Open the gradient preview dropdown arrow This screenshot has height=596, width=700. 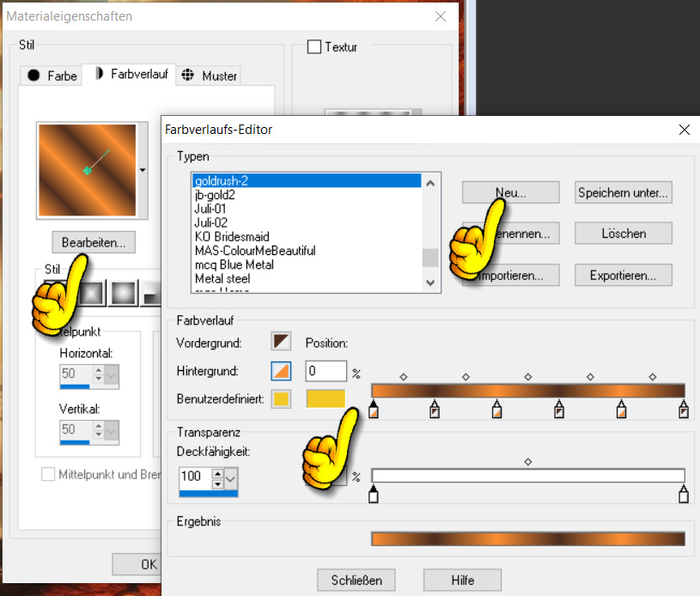pos(143,170)
